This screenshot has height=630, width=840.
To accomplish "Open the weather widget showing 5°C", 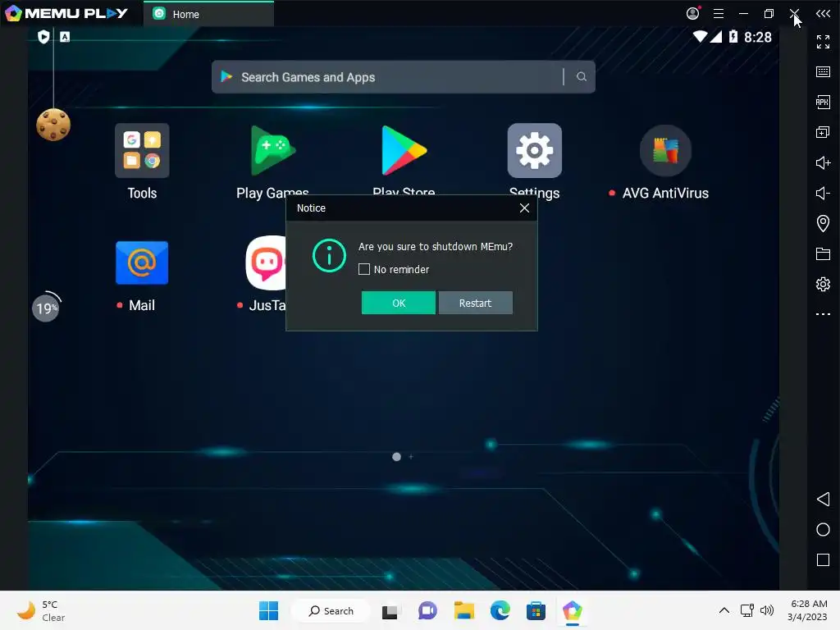I will [x=42, y=610].
